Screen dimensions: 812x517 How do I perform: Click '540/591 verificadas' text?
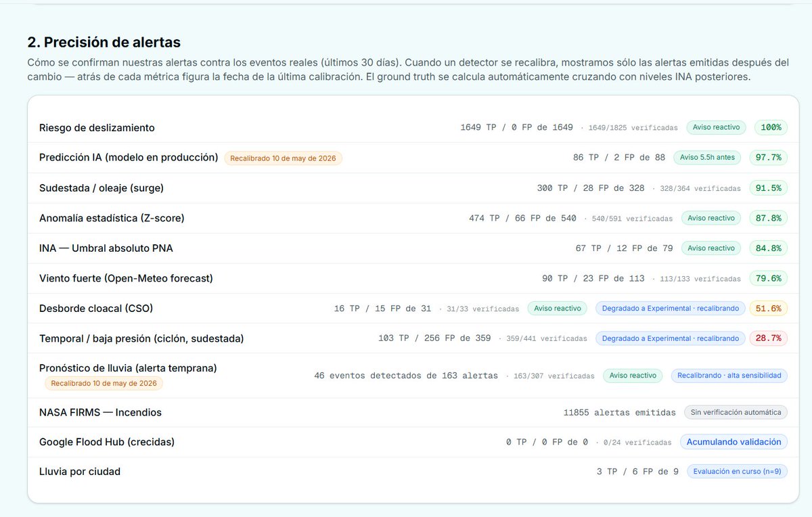pos(632,219)
